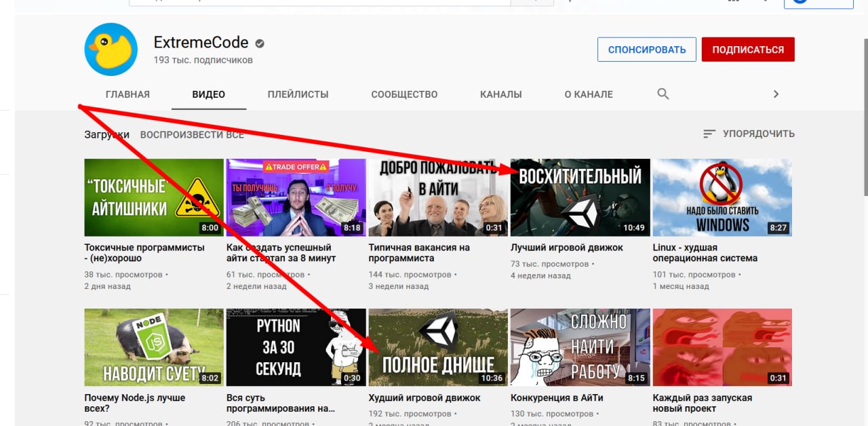The height and width of the screenshot is (426, 868).
Task: Open the Загрузки uploads filter
Action: (x=106, y=134)
